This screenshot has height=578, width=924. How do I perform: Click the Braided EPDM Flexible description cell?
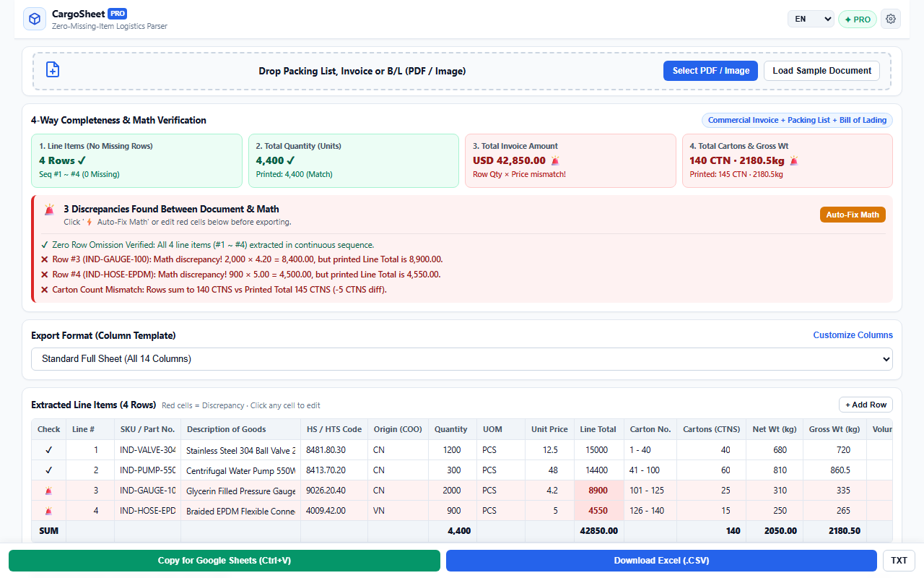tap(240, 511)
